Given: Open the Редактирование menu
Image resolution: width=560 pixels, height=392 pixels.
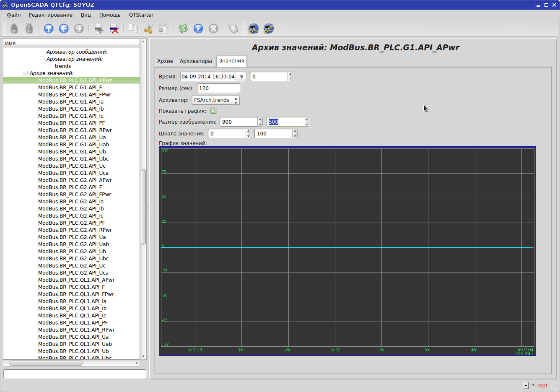Looking at the screenshot, I should 50,15.
